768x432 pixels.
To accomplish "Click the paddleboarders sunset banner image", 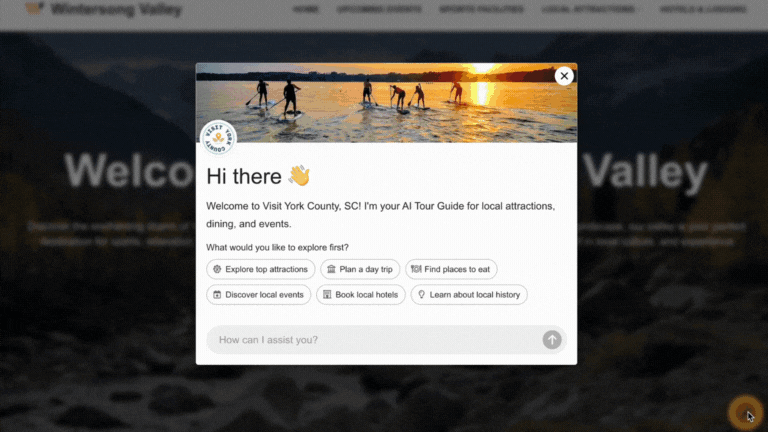I will pyautogui.click(x=386, y=103).
